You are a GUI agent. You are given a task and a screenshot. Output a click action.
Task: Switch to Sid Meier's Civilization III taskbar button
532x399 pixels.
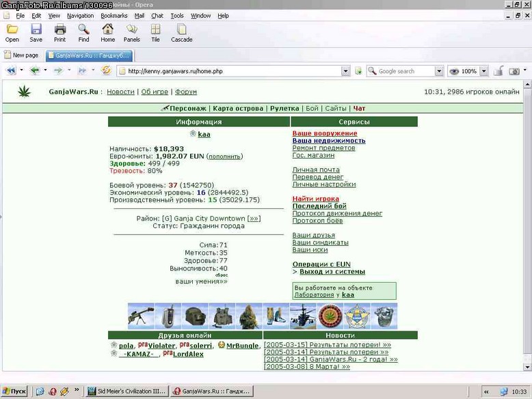tap(127, 391)
